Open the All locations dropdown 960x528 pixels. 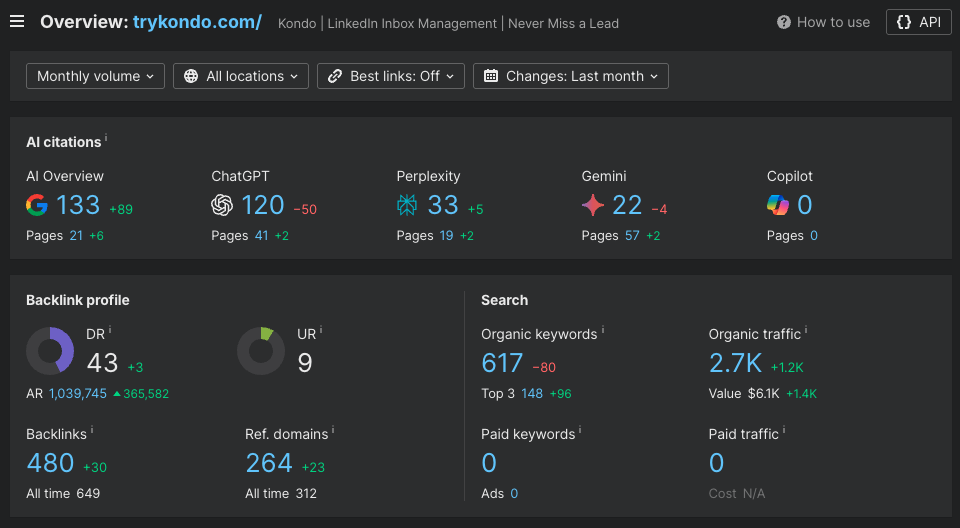click(241, 76)
